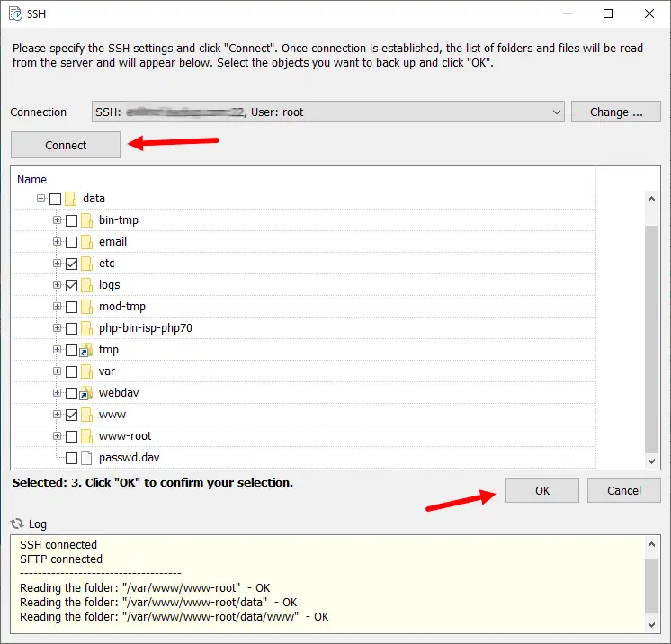Check the www-root checkbox
The height and width of the screenshot is (644, 671).
pos(71,436)
